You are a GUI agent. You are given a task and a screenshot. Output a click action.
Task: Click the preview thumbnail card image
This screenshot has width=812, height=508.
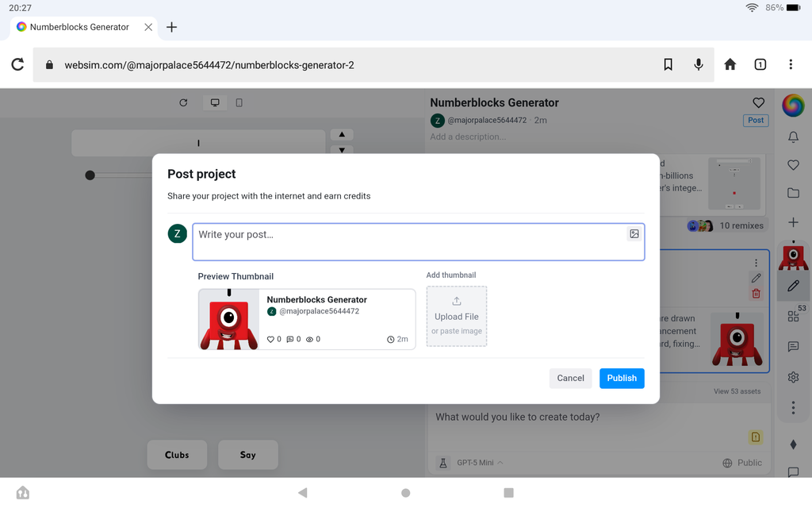(x=229, y=319)
